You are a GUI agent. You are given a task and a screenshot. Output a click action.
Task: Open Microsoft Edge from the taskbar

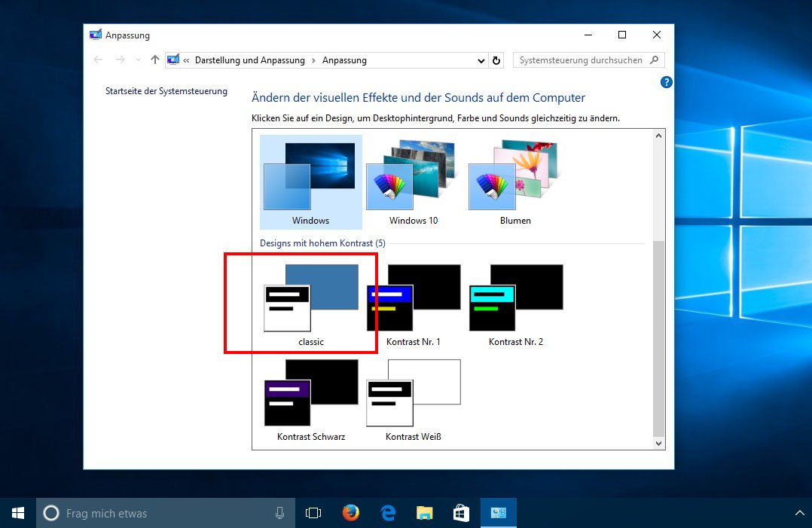[387, 512]
